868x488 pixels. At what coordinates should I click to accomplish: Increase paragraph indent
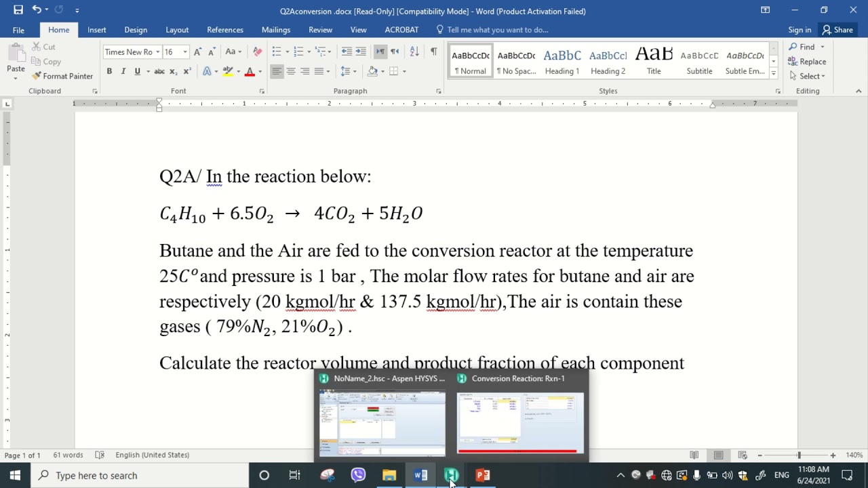tap(361, 52)
